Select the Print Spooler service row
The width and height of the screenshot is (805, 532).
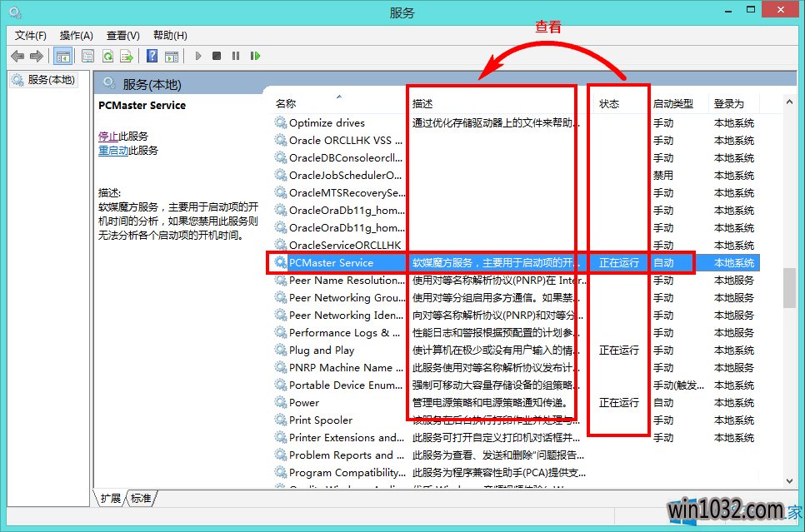click(x=321, y=420)
